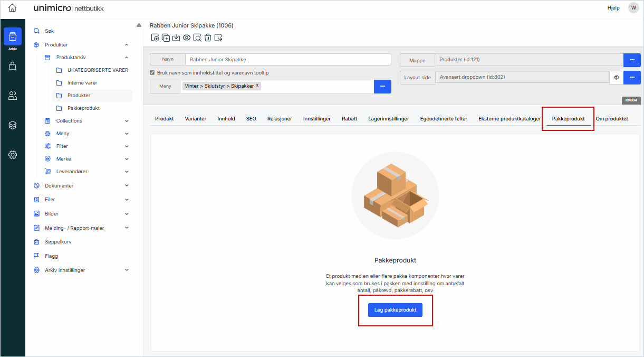Open the product preview eye icon
Viewport: 644px width, 357px height.
pyautogui.click(x=187, y=37)
